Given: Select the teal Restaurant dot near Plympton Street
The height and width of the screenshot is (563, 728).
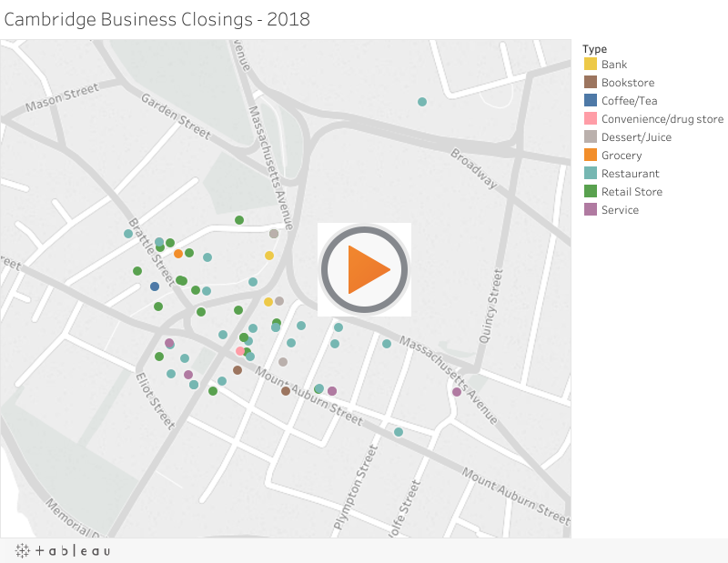Looking at the screenshot, I should pos(398,432).
